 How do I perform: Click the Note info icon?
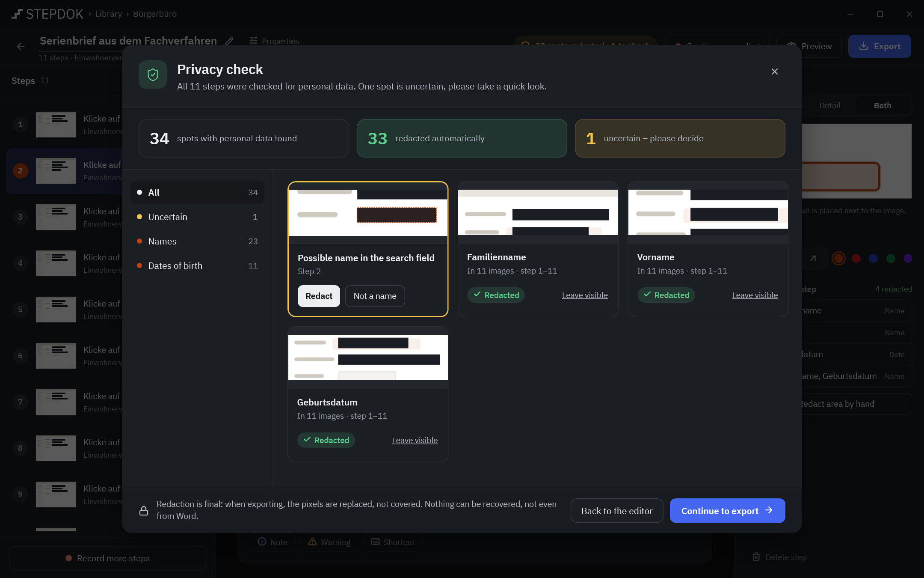[x=262, y=542]
